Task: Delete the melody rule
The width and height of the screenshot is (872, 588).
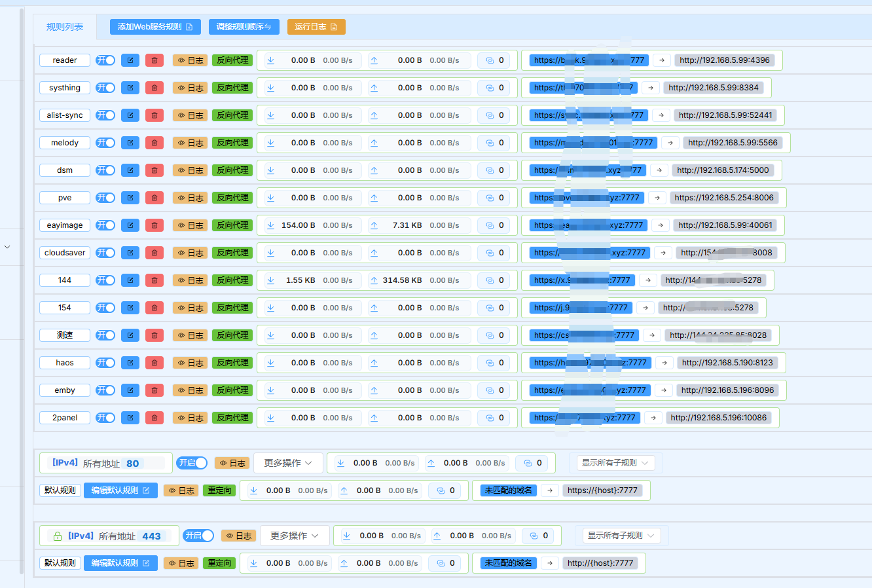Action: (x=154, y=143)
